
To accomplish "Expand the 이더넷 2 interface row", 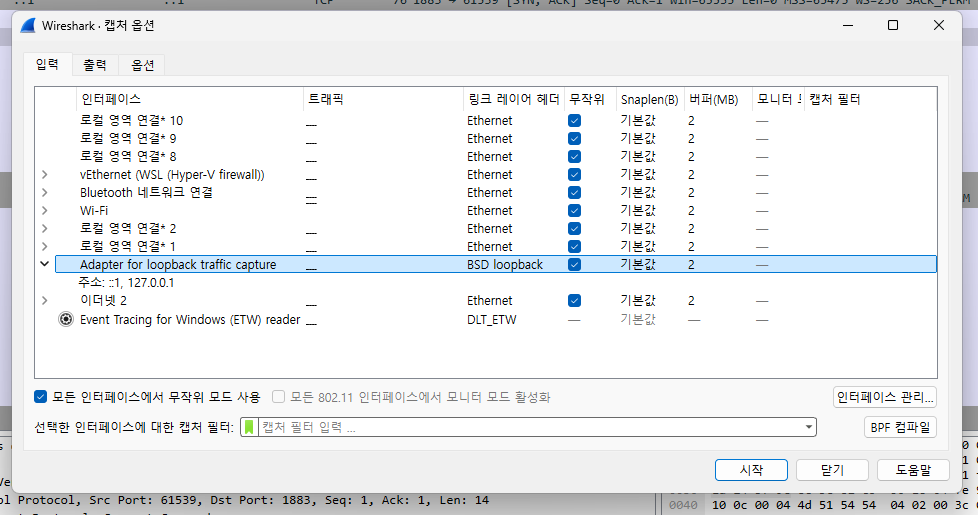I will 45,301.
